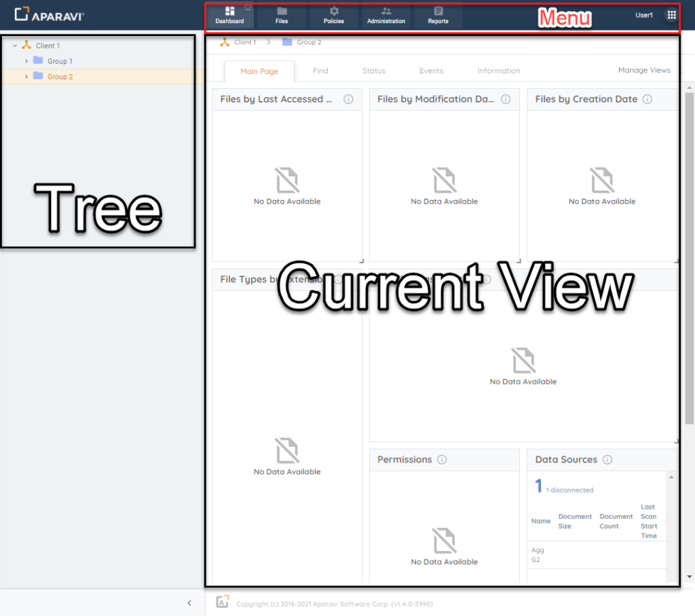Click the apps grid icon beside User1
The height and width of the screenshot is (616, 695).
point(672,15)
